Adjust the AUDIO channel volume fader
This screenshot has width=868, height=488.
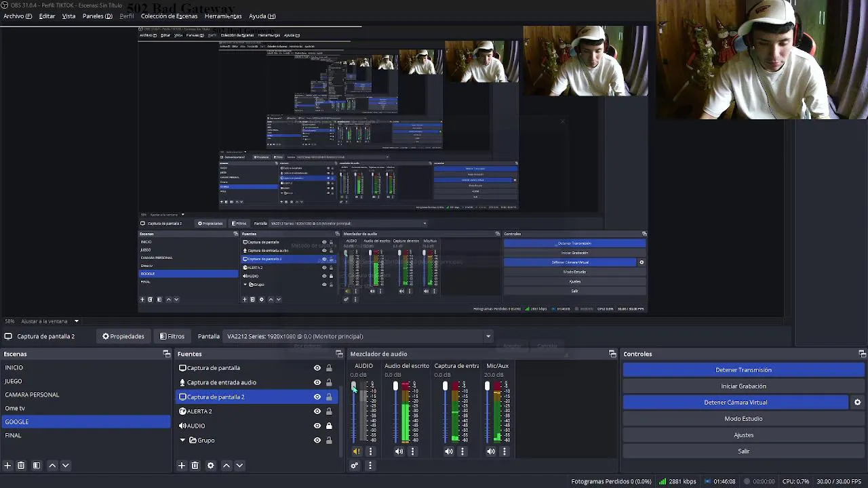pos(353,386)
